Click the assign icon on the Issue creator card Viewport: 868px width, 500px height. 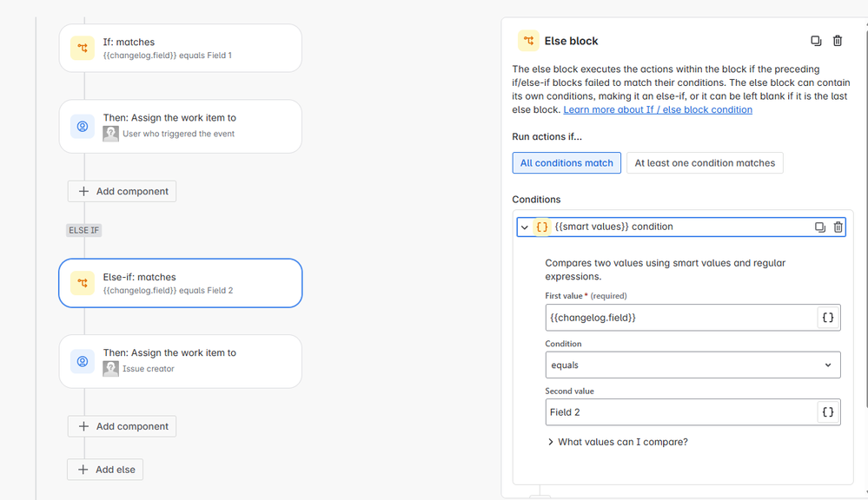83,362
